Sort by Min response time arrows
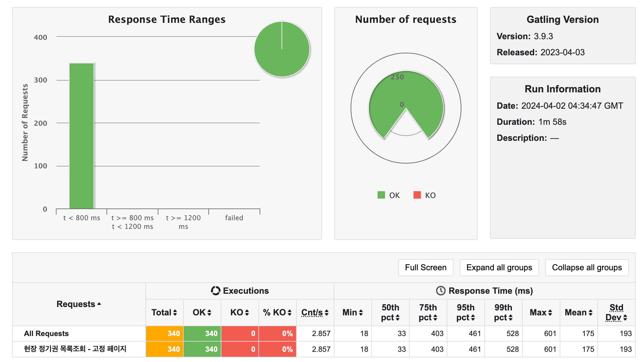The height and width of the screenshot is (362, 644). pyautogui.click(x=361, y=313)
